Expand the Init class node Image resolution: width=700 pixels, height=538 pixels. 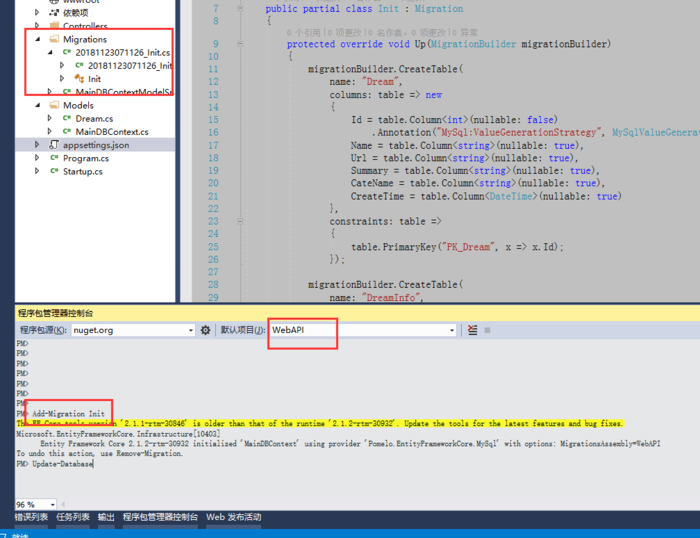pos(62,79)
